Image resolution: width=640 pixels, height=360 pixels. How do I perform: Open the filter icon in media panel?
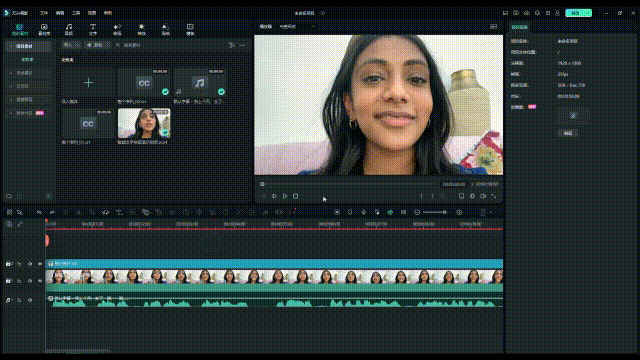[x=232, y=45]
